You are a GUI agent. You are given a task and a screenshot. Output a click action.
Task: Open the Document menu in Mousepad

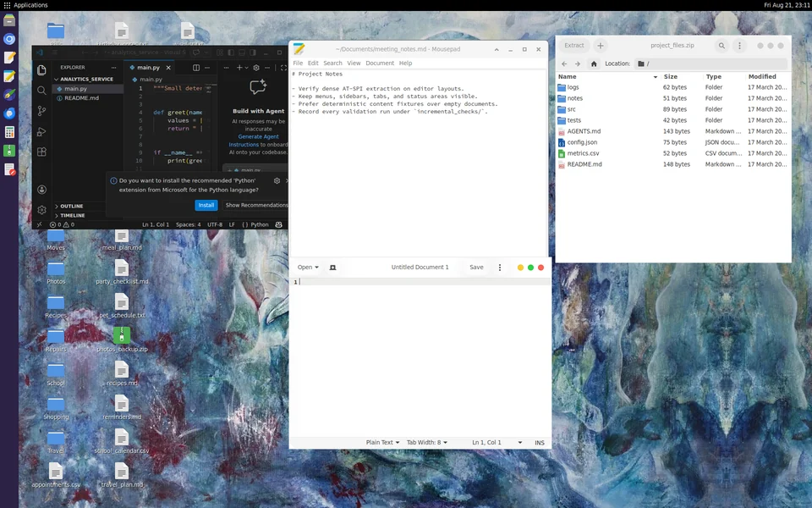click(x=380, y=63)
